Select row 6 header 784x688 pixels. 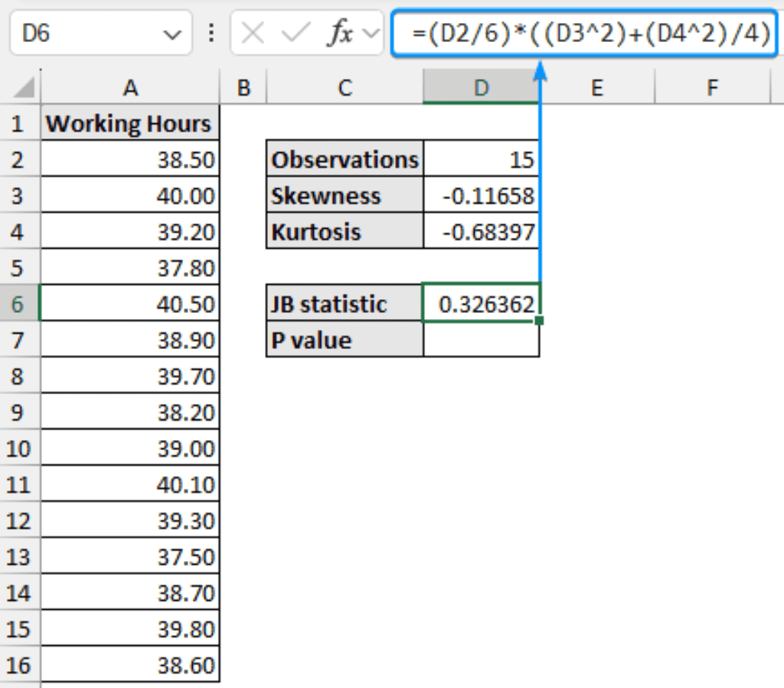click(x=18, y=305)
